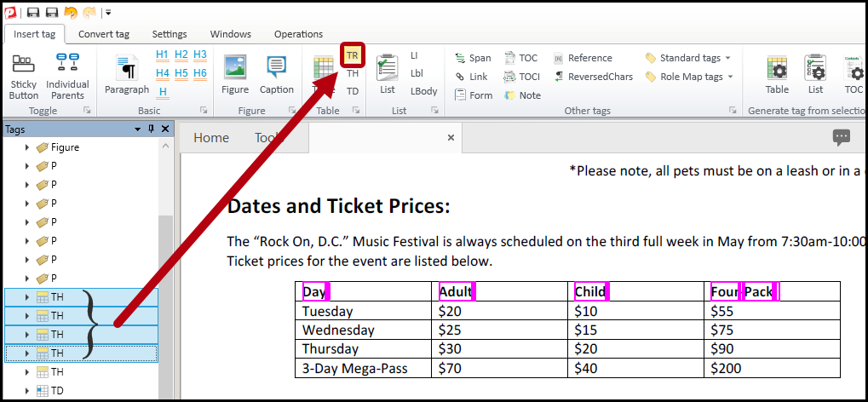Insert a ReversedChars tag
This screenshot has width=868, height=402.
[594, 77]
